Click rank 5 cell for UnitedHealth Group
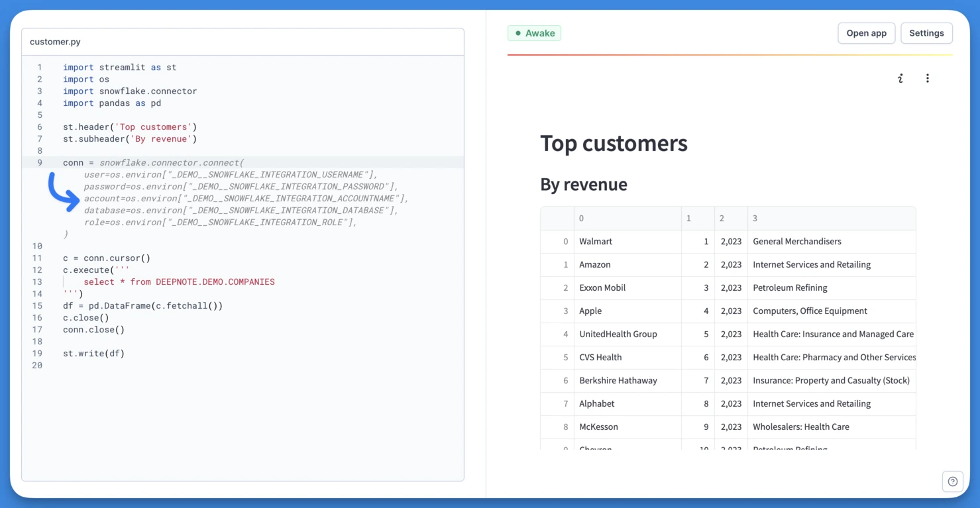This screenshot has width=980, height=508. [x=698, y=334]
